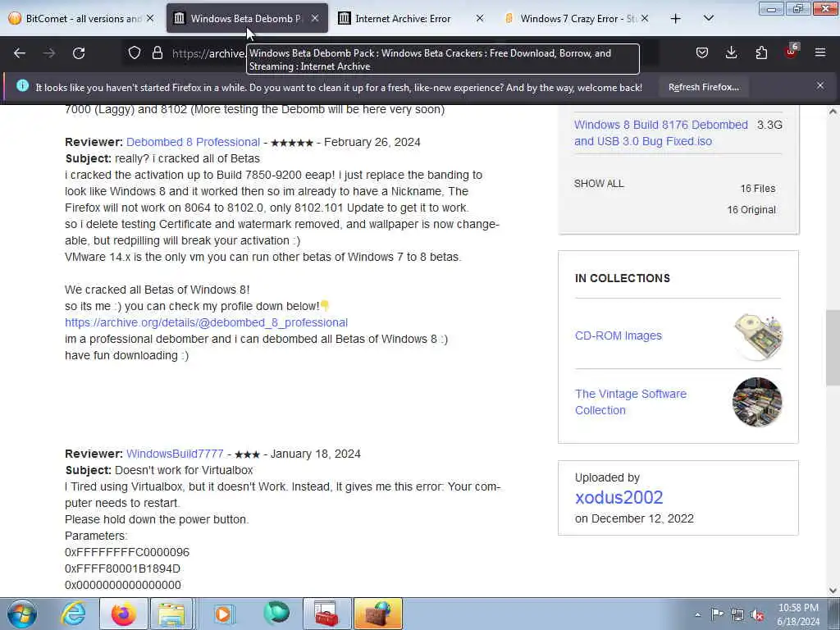Open reviewer Debomed 8 Professional profile link
Screen dimensions: 840x630
coord(193,142)
